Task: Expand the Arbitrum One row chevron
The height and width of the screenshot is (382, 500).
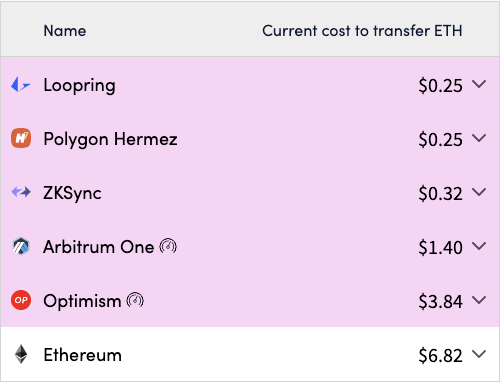Action: pos(479,246)
